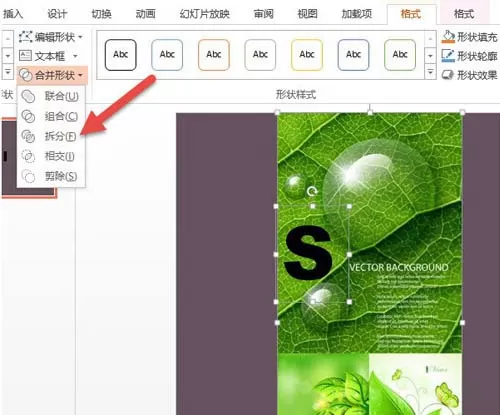Click the top-middle sizing handle of picture
Image resolution: width=500 pixels, height=415 pixels.
[370, 112]
